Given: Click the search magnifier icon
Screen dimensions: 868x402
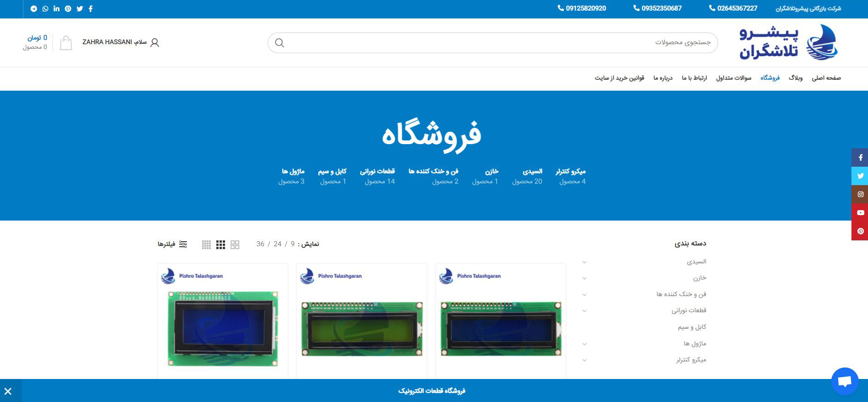Looking at the screenshot, I should (279, 43).
